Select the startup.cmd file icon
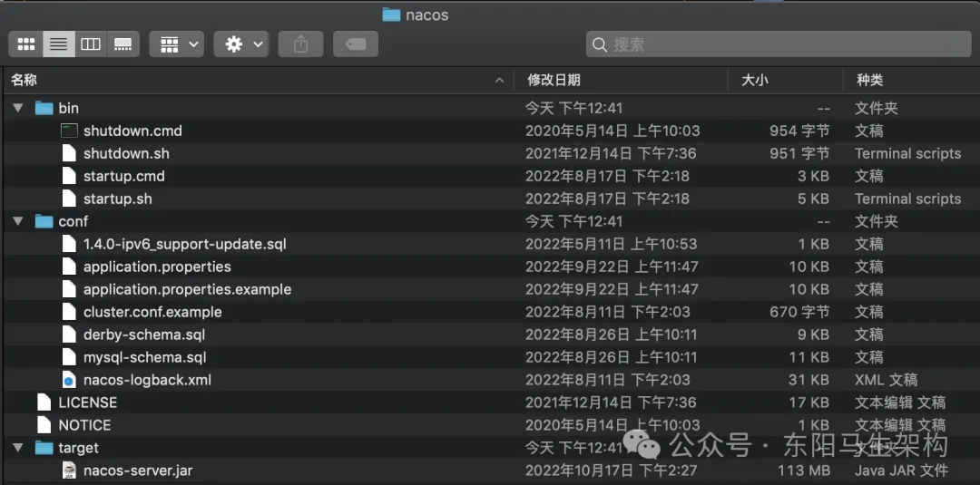The image size is (980, 485). [69, 176]
